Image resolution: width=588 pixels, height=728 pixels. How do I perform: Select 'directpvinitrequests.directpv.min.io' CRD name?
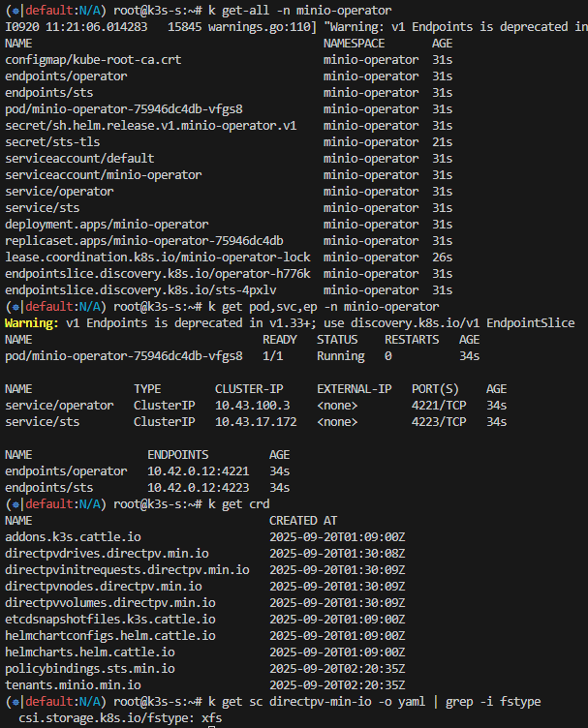[x=127, y=570]
